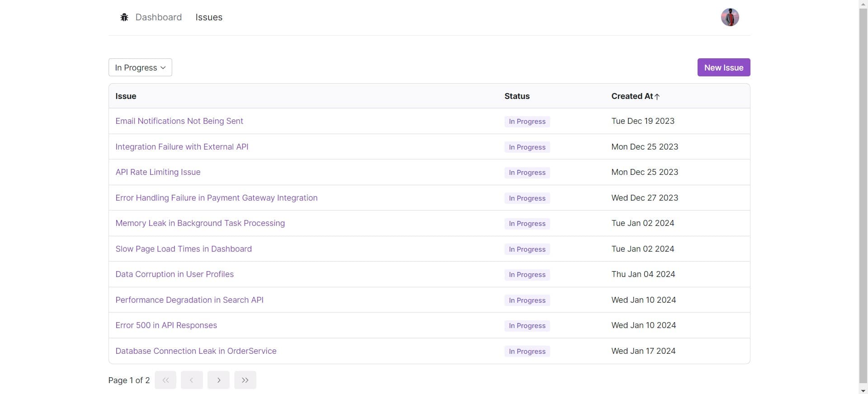Open Error 500 in API Responses
This screenshot has height=394, width=868.
click(166, 325)
